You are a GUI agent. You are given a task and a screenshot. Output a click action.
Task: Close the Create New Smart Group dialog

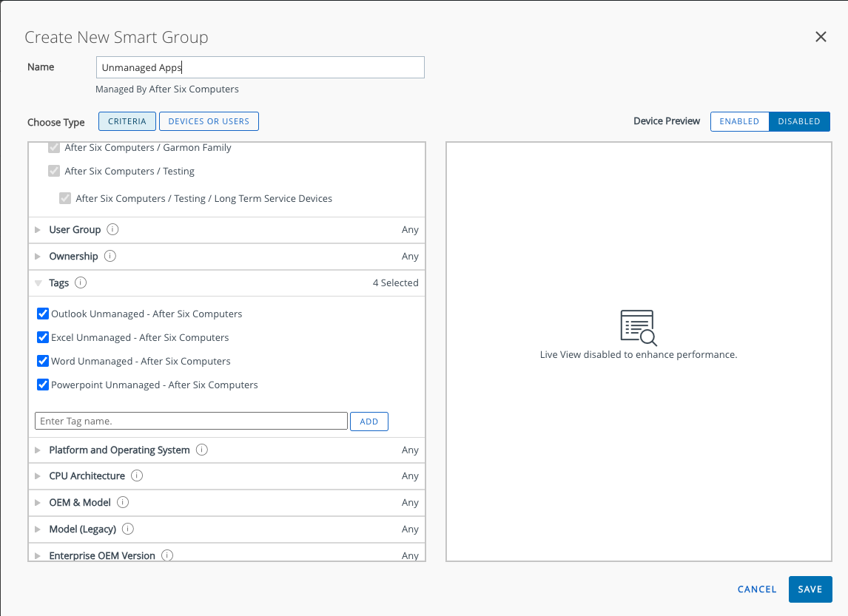(x=821, y=37)
